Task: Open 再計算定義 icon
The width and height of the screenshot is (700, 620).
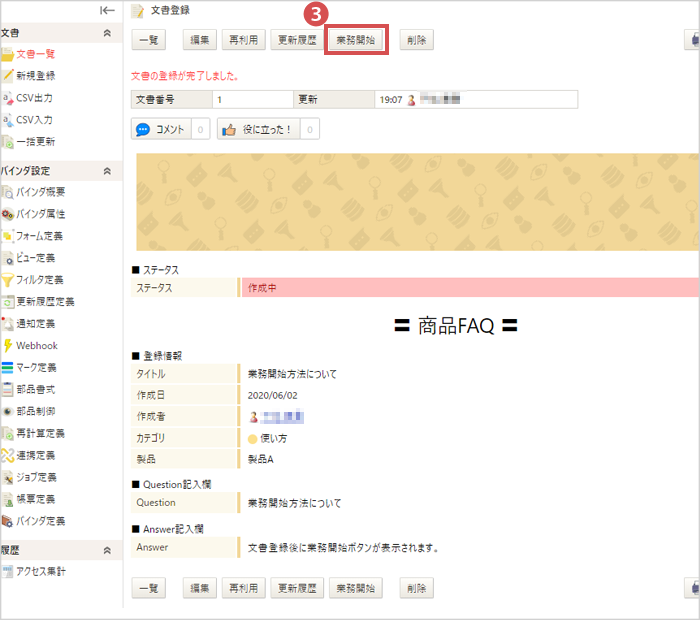Action: [x=7, y=433]
